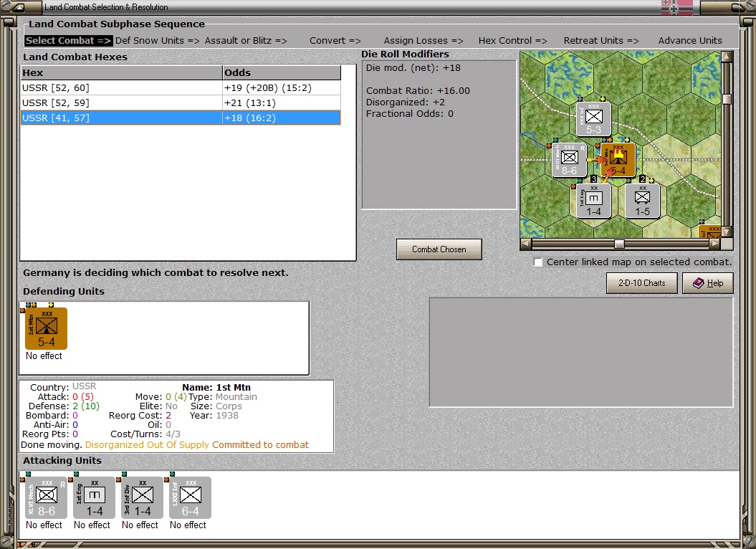Click minimap scroll up arrow
Screen dimensions: 756x549
[727, 57]
